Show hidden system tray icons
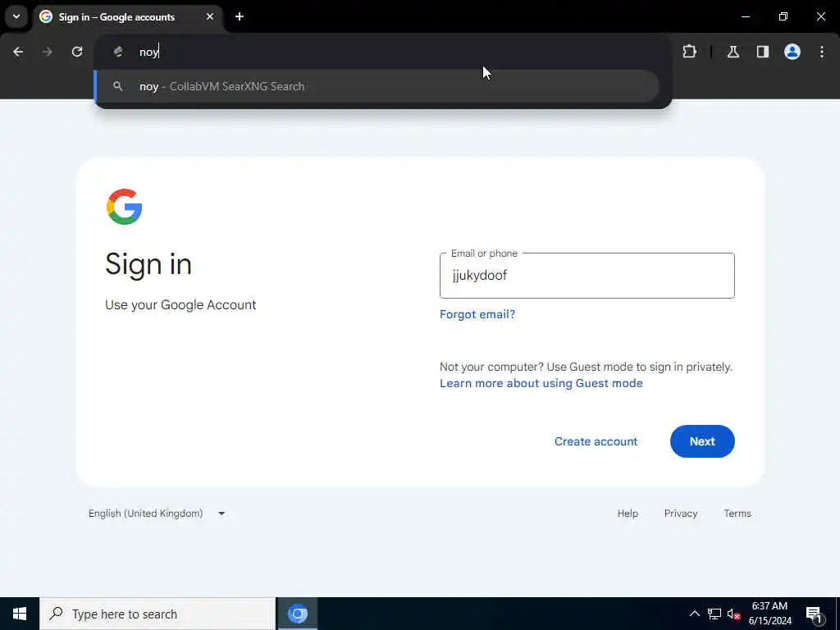Screen dimensions: 840x630 pyautogui.click(x=694, y=614)
